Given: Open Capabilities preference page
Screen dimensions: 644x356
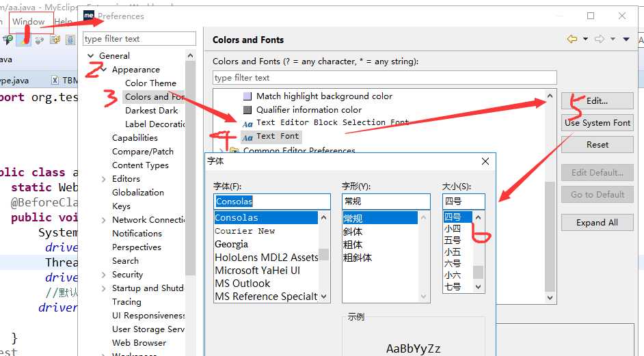Looking at the screenshot, I should (135, 138).
